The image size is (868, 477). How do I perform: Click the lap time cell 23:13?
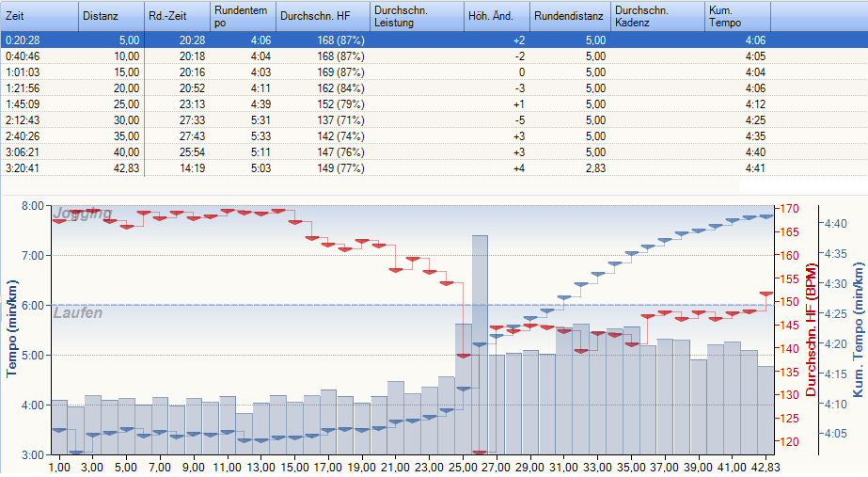tap(192, 104)
